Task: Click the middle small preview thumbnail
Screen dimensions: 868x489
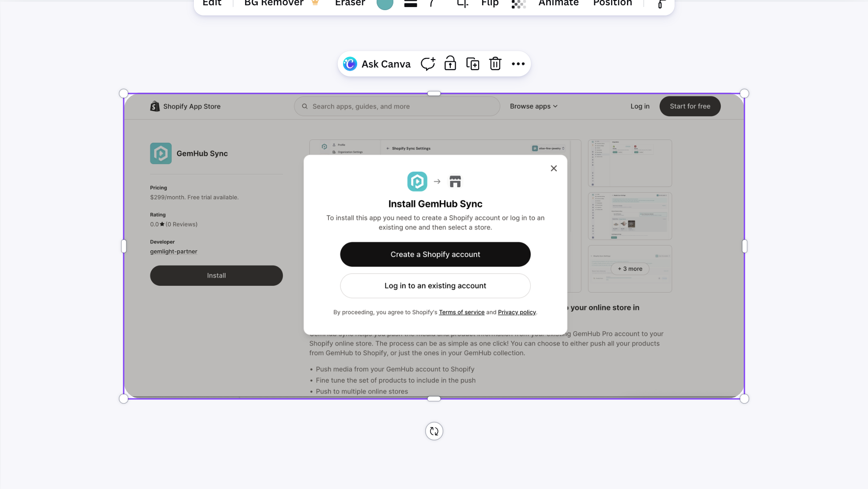Action: (x=630, y=216)
